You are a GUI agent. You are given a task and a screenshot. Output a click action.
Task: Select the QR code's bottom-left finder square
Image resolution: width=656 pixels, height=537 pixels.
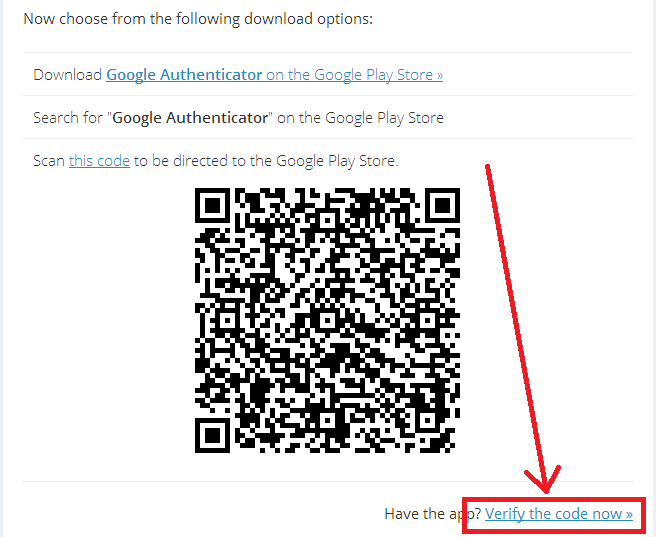pos(213,435)
